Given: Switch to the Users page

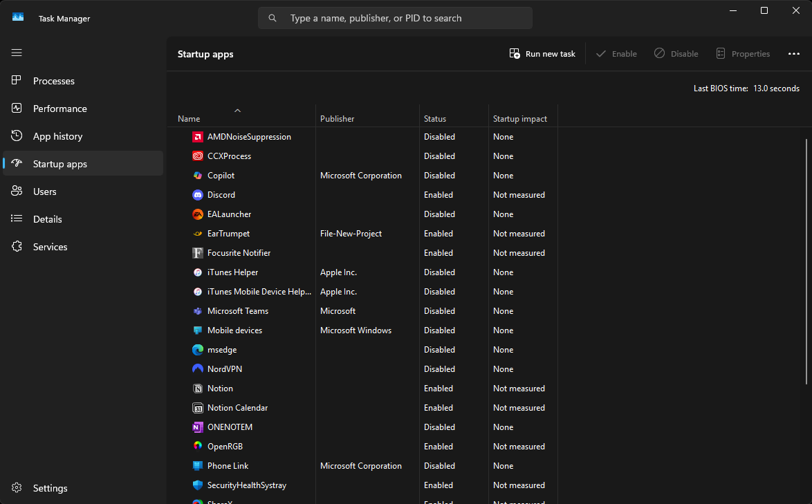Looking at the screenshot, I should [83, 192].
